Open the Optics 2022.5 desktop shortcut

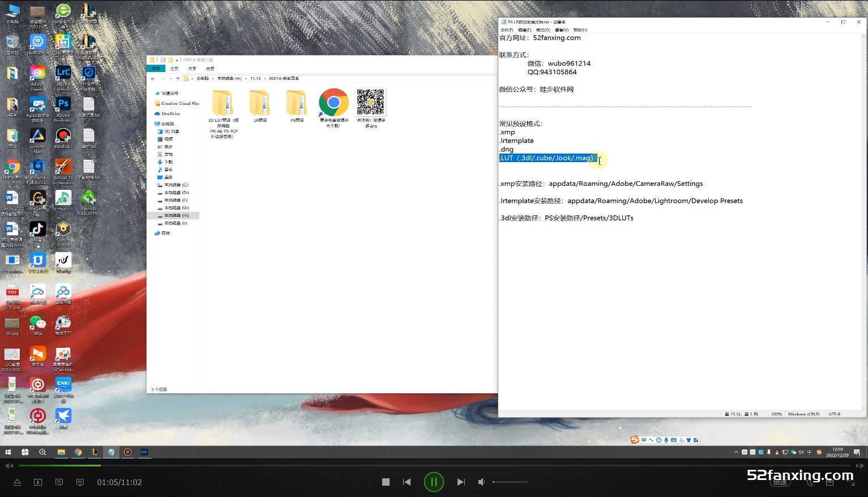click(x=63, y=234)
